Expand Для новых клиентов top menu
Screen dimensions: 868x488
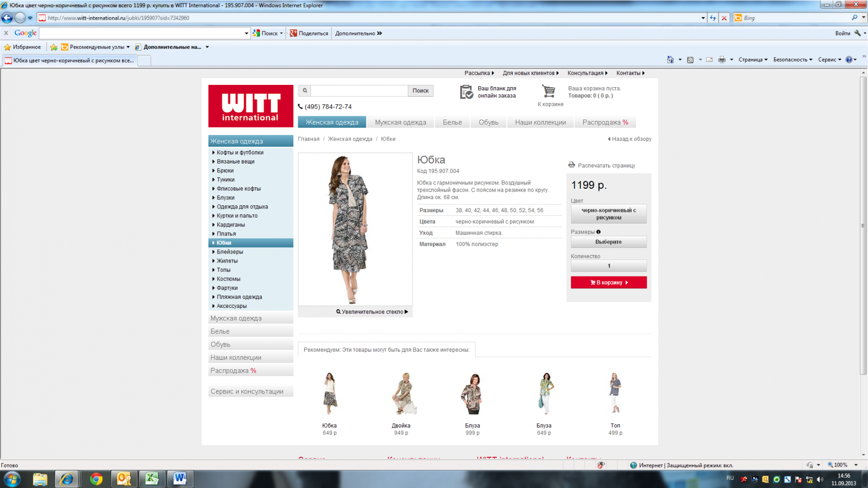[x=531, y=73]
